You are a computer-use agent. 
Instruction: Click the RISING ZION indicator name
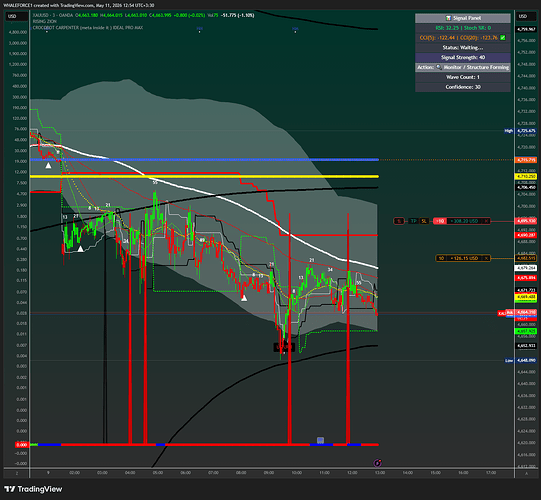(45, 21)
